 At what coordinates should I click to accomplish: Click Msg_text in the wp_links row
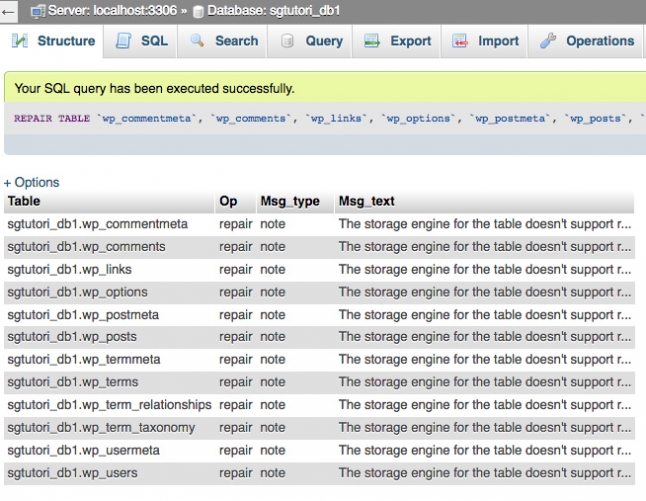484,269
